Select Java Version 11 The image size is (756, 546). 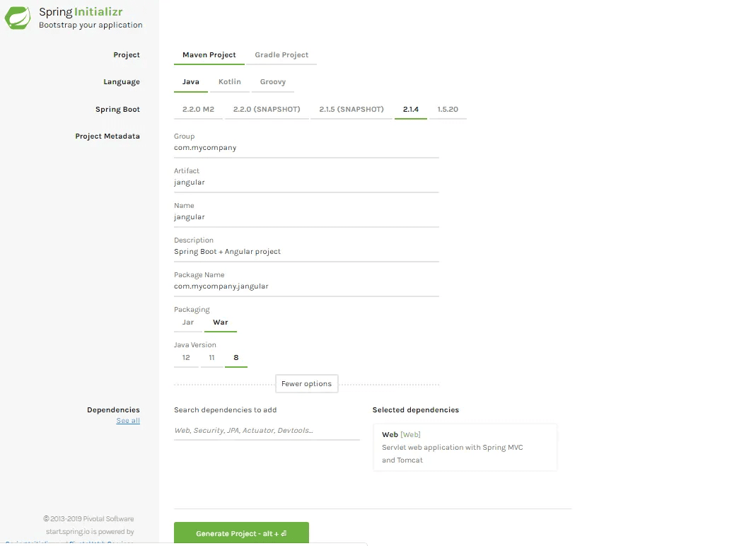point(211,358)
